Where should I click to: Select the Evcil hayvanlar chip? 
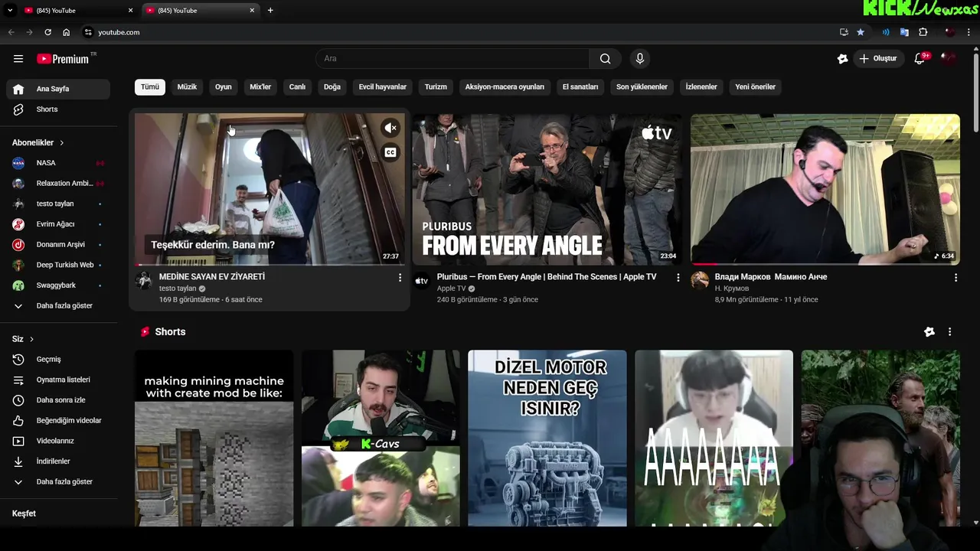click(x=383, y=87)
